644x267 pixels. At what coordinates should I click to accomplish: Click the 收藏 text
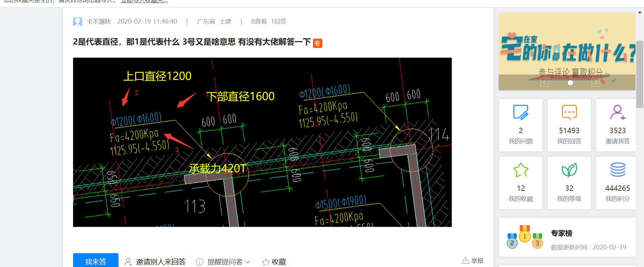pyautogui.click(x=279, y=262)
